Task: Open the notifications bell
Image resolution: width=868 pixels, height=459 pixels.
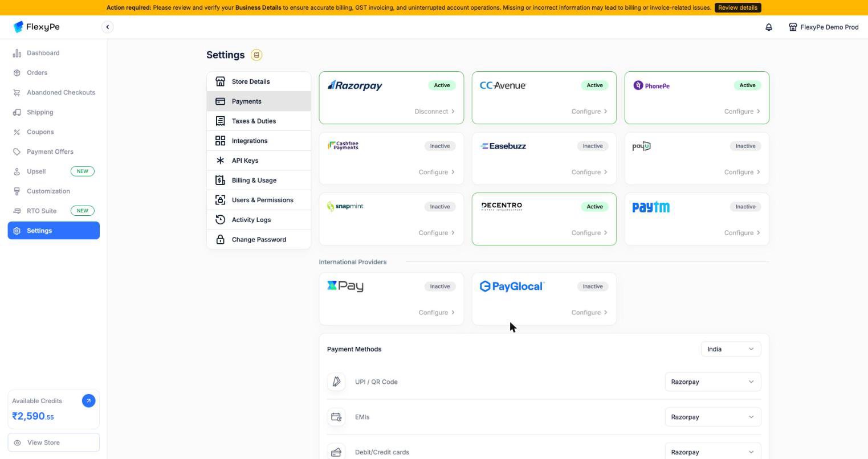Action: coord(769,27)
